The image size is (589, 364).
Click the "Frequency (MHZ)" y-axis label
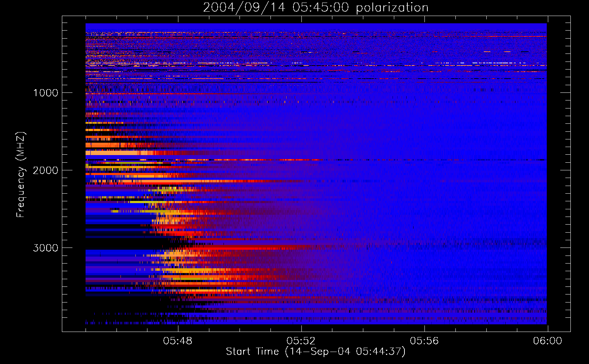tap(21, 175)
